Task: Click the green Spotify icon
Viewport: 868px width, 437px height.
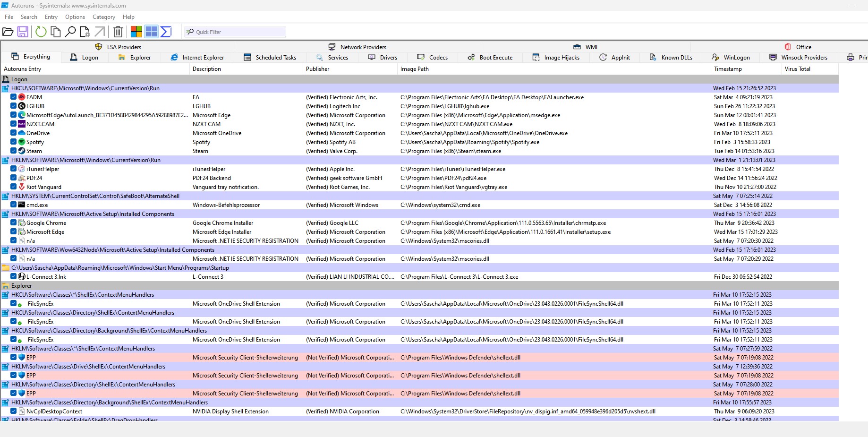Action: click(22, 142)
